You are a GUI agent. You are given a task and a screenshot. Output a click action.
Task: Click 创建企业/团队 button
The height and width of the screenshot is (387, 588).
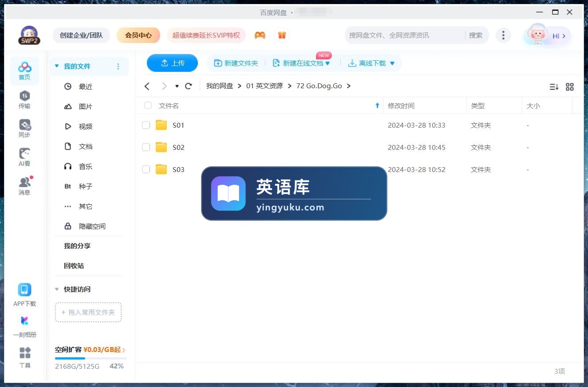[x=81, y=35]
